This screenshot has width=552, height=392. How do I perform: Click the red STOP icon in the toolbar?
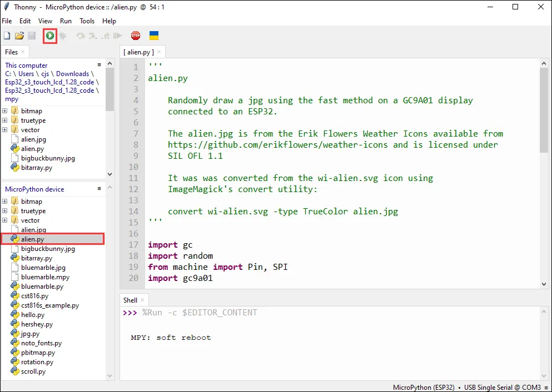(x=136, y=36)
